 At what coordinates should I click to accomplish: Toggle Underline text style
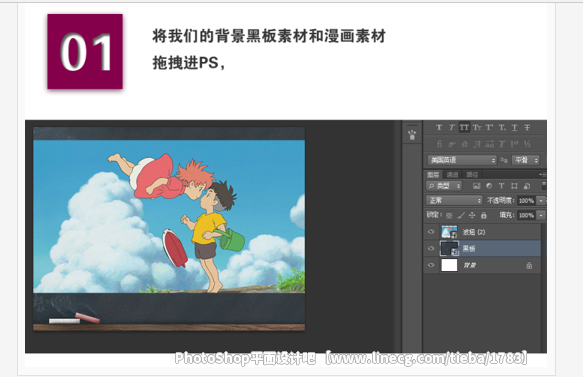(x=515, y=128)
